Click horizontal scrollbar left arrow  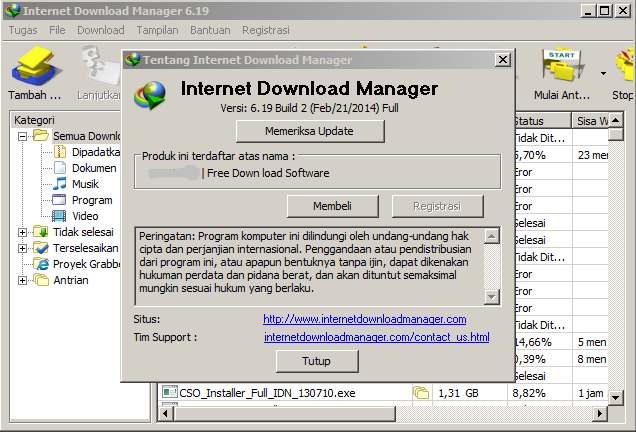coord(165,414)
